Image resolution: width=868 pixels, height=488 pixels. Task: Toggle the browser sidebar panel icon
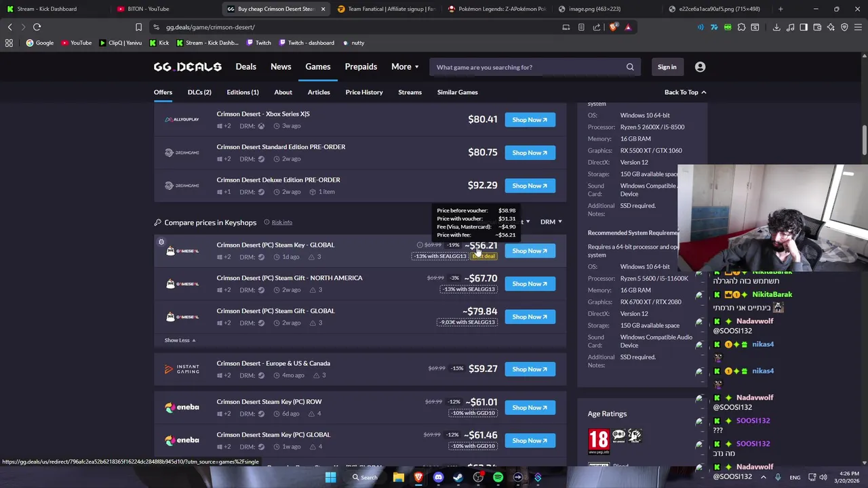pos(804,27)
